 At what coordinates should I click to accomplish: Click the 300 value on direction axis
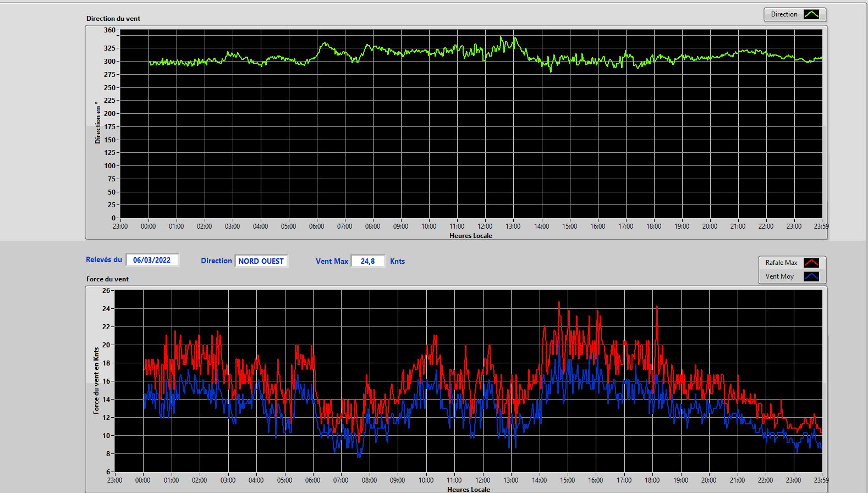[109, 61]
